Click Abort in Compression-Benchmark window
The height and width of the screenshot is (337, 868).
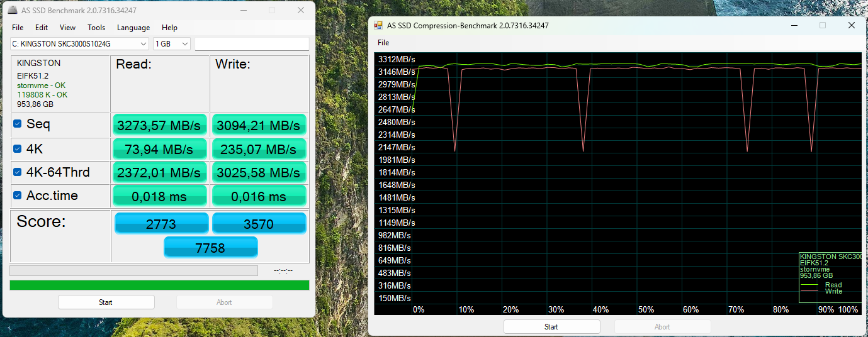[x=662, y=327]
